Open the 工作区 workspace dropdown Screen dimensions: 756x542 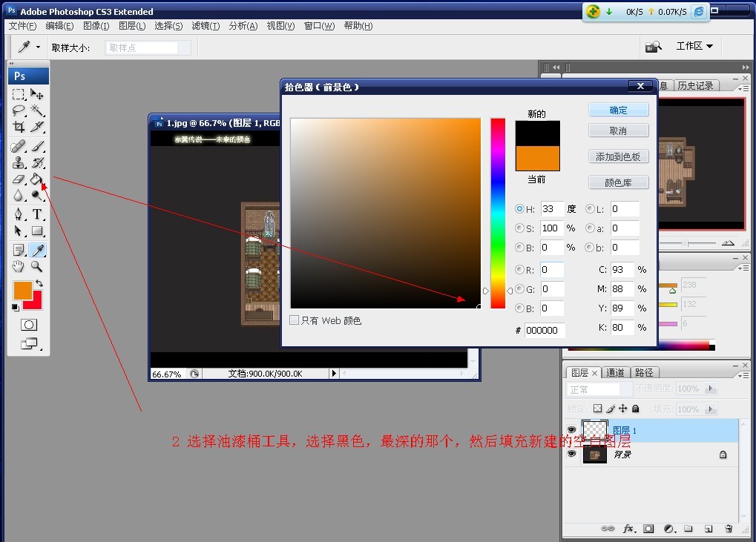click(x=694, y=46)
